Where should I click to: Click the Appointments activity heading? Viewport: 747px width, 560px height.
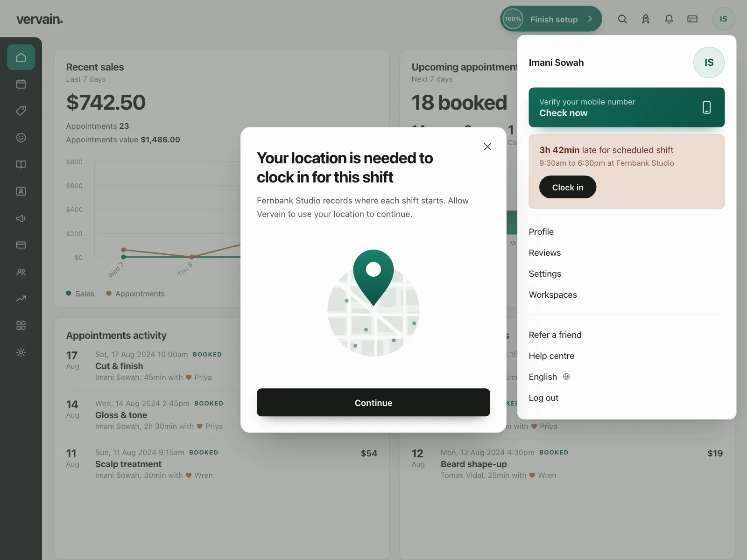[x=116, y=336]
